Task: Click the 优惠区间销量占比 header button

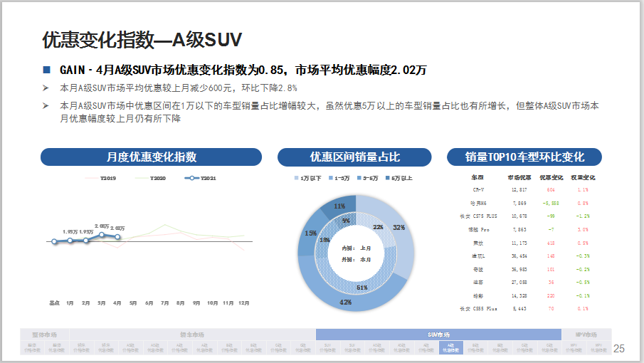Action: pyautogui.click(x=354, y=157)
